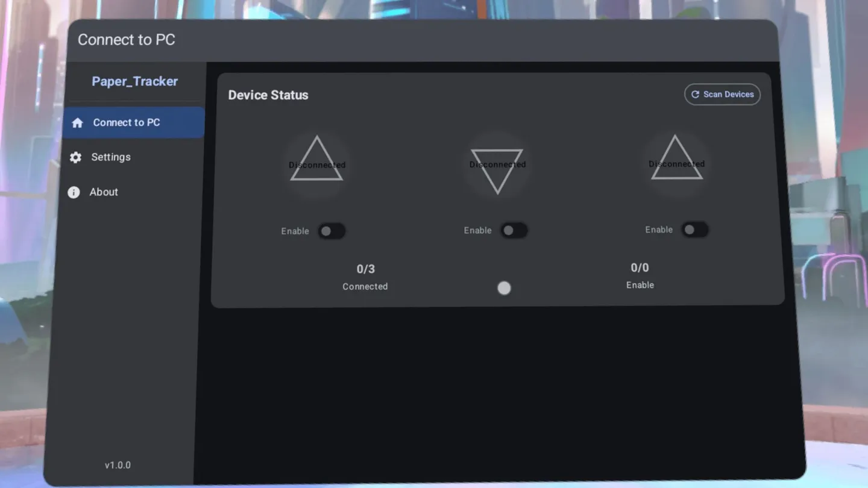Select the left upward triangle device icon

316,160
